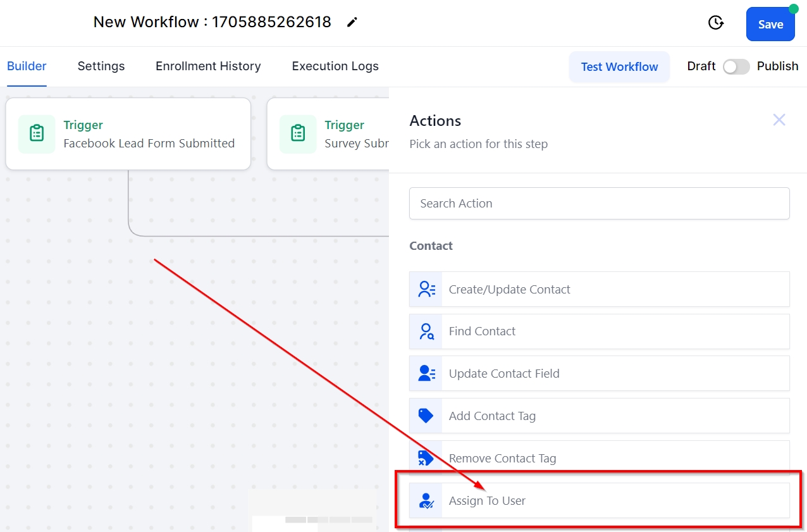The image size is (807, 532).
Task: Focus the Search Action field
Action: 599,204
